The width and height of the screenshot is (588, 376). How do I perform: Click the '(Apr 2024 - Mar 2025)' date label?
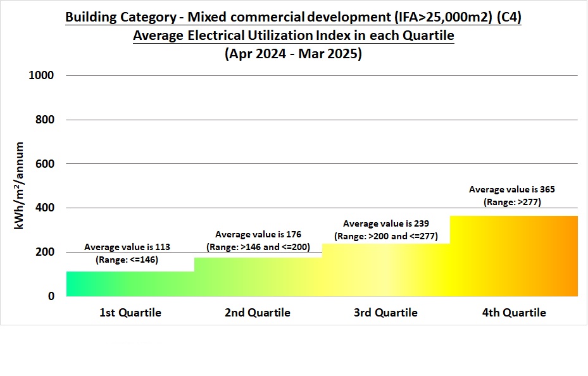(293, 54)
